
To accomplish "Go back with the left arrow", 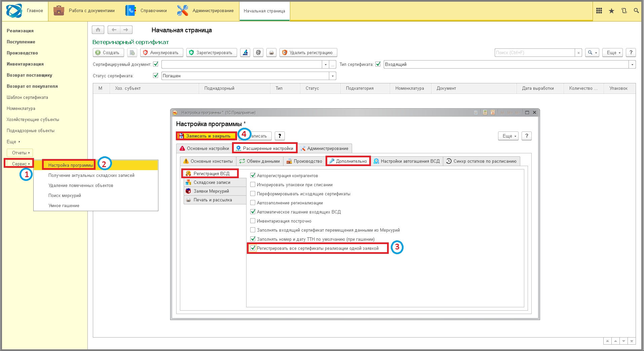I will click(x=114, y=30).
